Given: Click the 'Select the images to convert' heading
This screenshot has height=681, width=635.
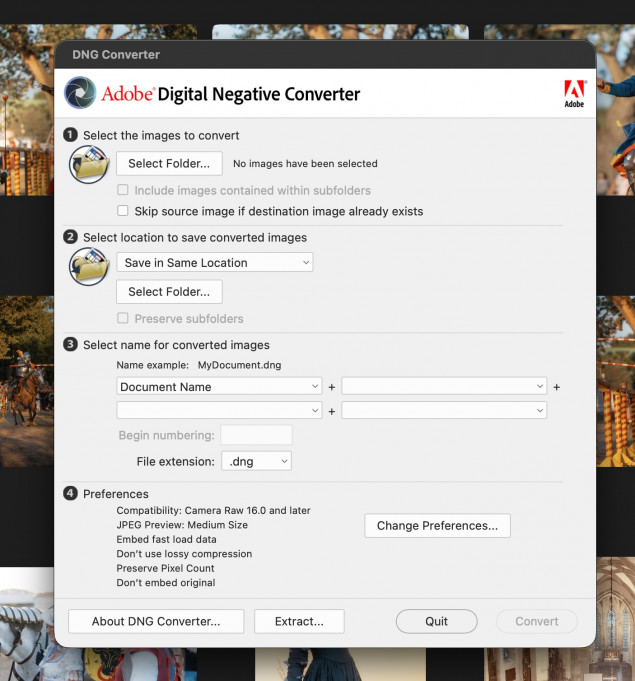Looking at the screenshot, I should point(161,135).
